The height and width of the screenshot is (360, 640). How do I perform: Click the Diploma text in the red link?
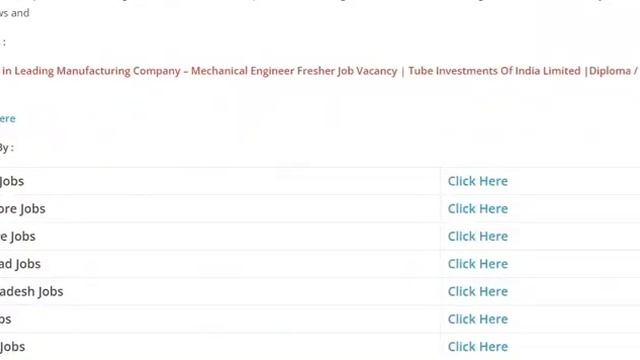pos(610,71)
